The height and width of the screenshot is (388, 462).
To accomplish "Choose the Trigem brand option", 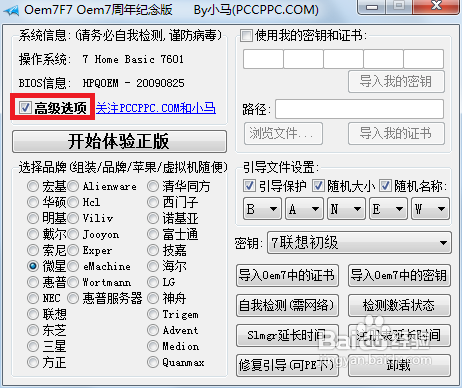I will (153, 314).
